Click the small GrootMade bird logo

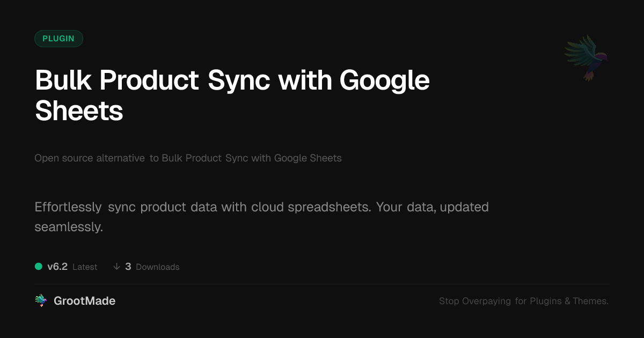(40, 301)
